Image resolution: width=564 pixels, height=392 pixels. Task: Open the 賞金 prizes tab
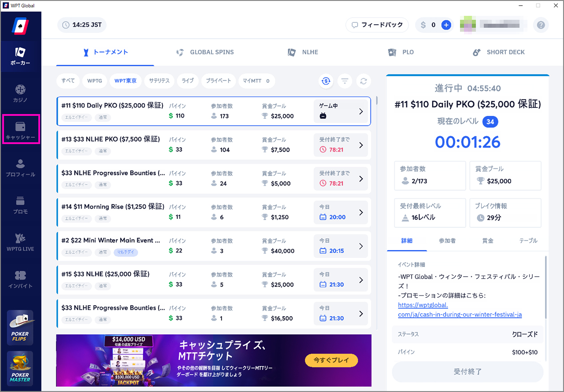tap(488, 240)
